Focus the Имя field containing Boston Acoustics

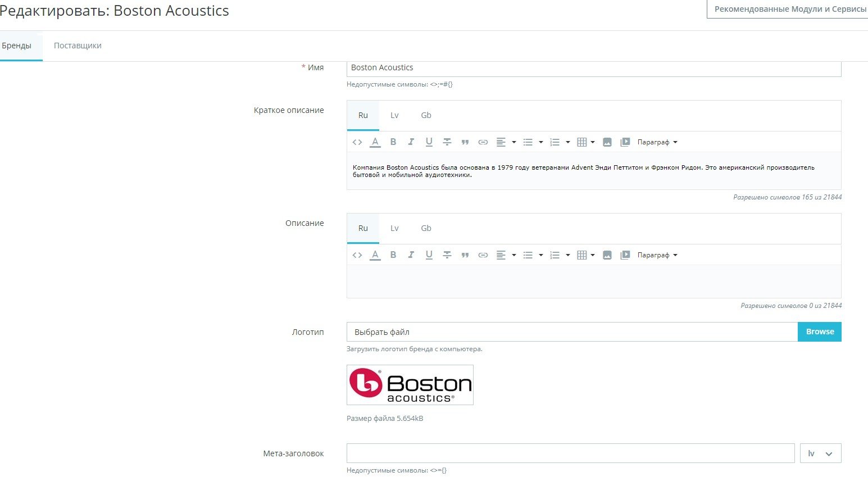pos(594,68)
